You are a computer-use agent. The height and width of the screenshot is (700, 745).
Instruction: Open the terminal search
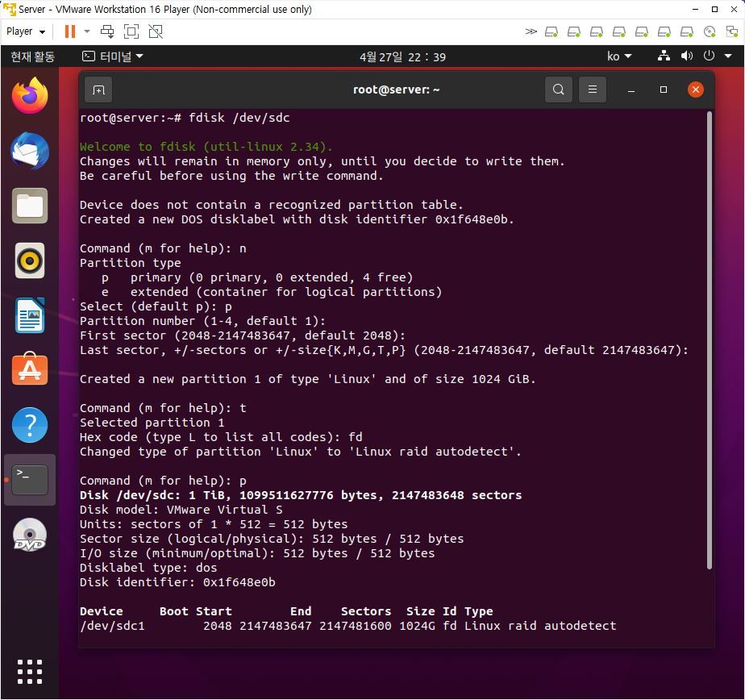559,90
